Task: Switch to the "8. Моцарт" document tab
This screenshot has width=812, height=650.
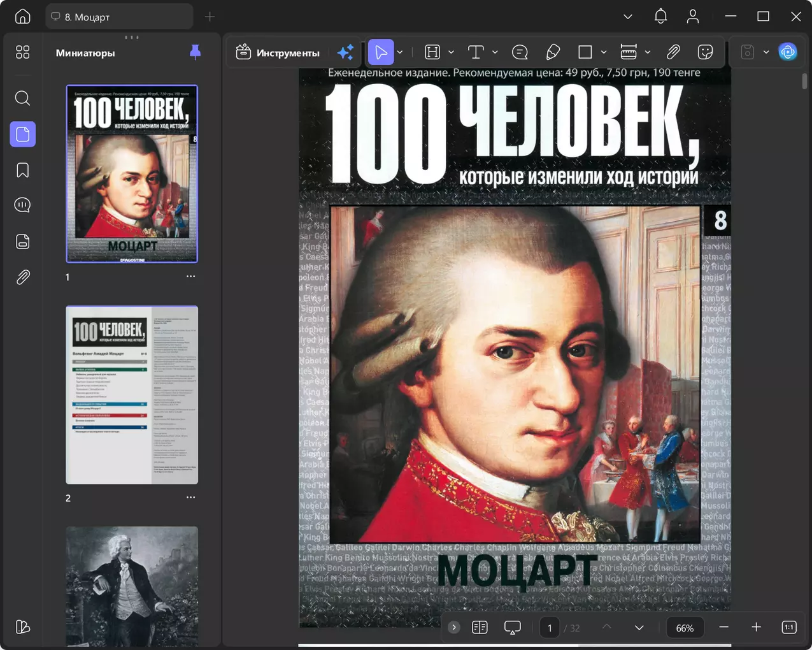Action: (x=119, y=17)
